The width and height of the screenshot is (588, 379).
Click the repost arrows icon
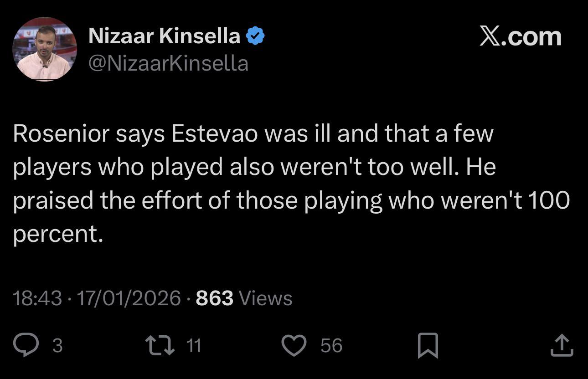[160, 345]
